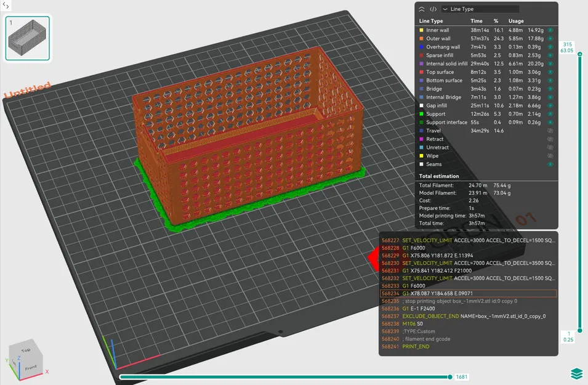The height and width of the screenshot is (385, 588).
Task: Click the Sparse infill color square
Action: [421, 55]
